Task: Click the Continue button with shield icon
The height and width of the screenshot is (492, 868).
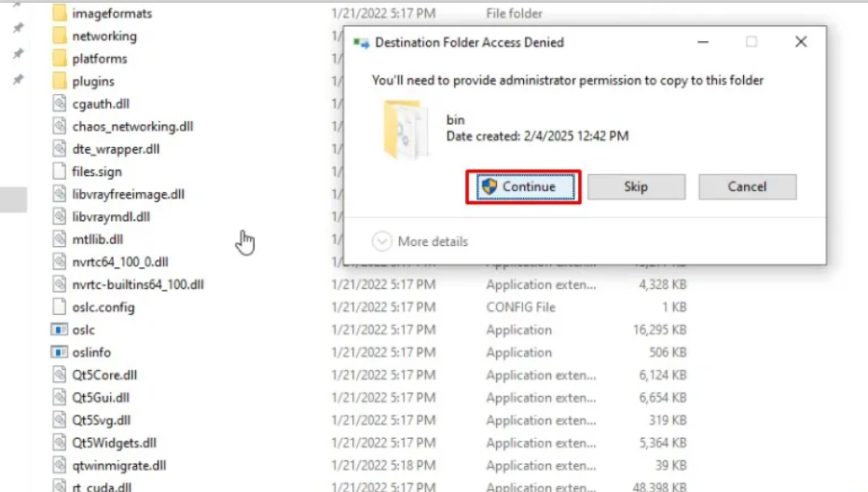Action: (523, 186)
